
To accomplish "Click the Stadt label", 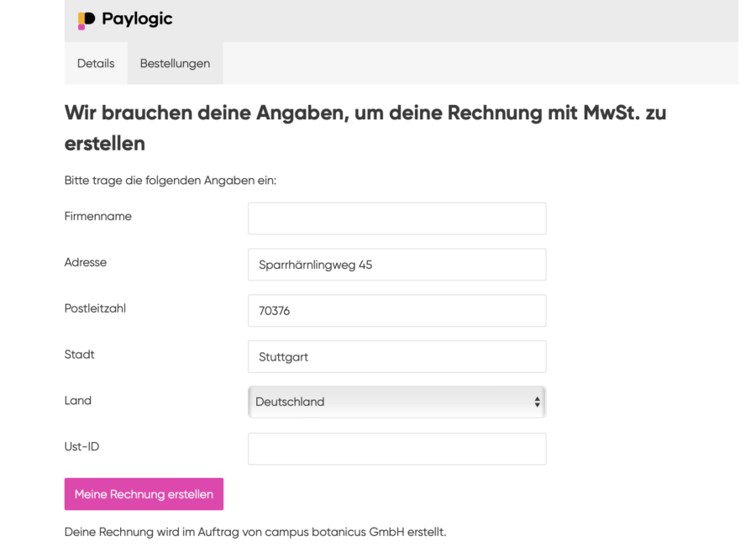I will (x=80, y=355).
